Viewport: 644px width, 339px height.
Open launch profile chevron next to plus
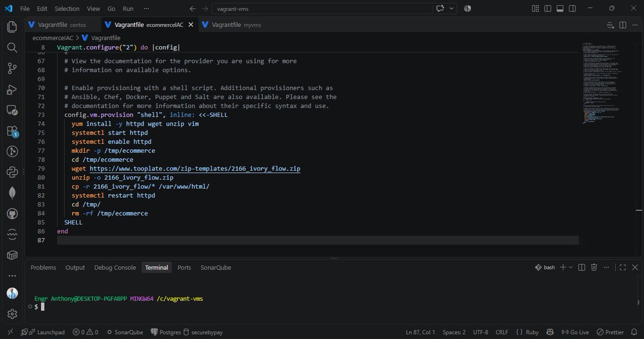tap(571, 267)
